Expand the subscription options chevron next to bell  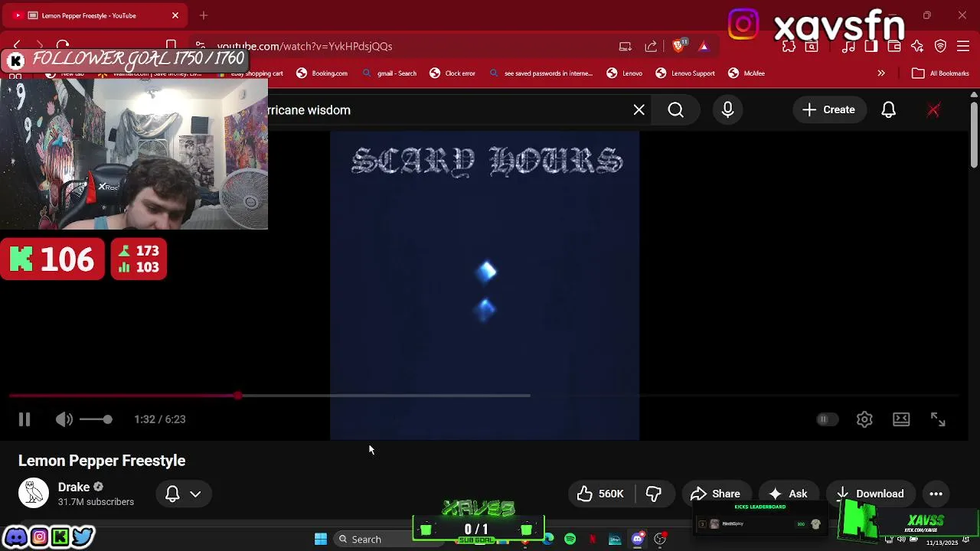coord(195,494)
